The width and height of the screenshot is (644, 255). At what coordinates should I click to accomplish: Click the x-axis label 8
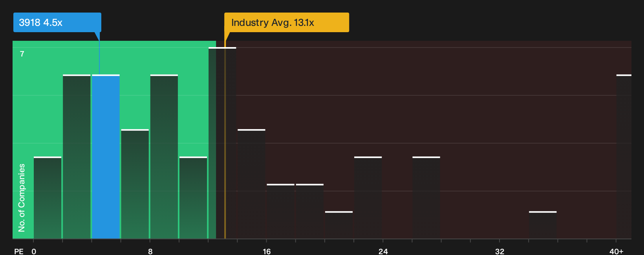point(150,251)
